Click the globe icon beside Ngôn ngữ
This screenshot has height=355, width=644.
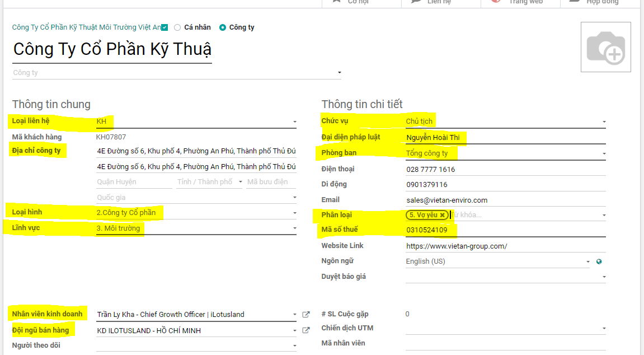(599, 261)
